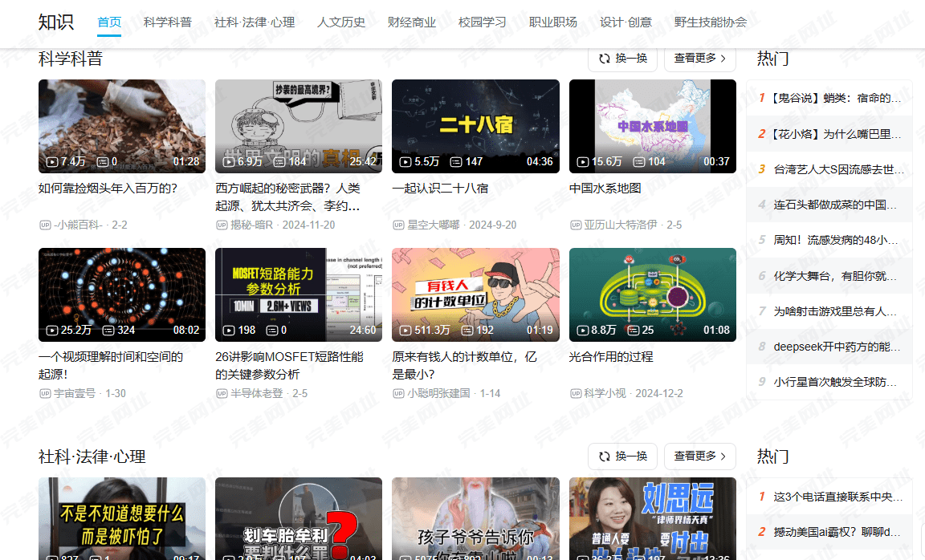The image size is (925, 560).
Task: Click the chevron arrow in 社科 section 查看更多
Action: coord(723,457)
